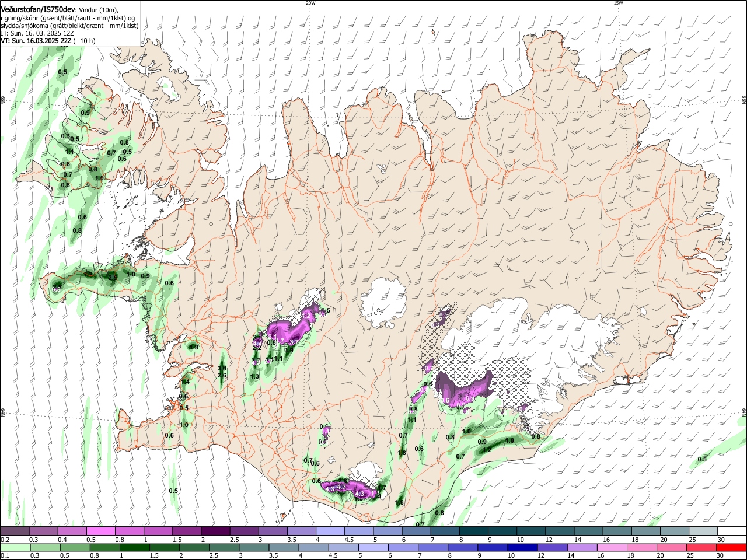747x560 pixels.
Task: Select the rain legend swatch between 4 and 4.5
Action: tap(314, 547)
